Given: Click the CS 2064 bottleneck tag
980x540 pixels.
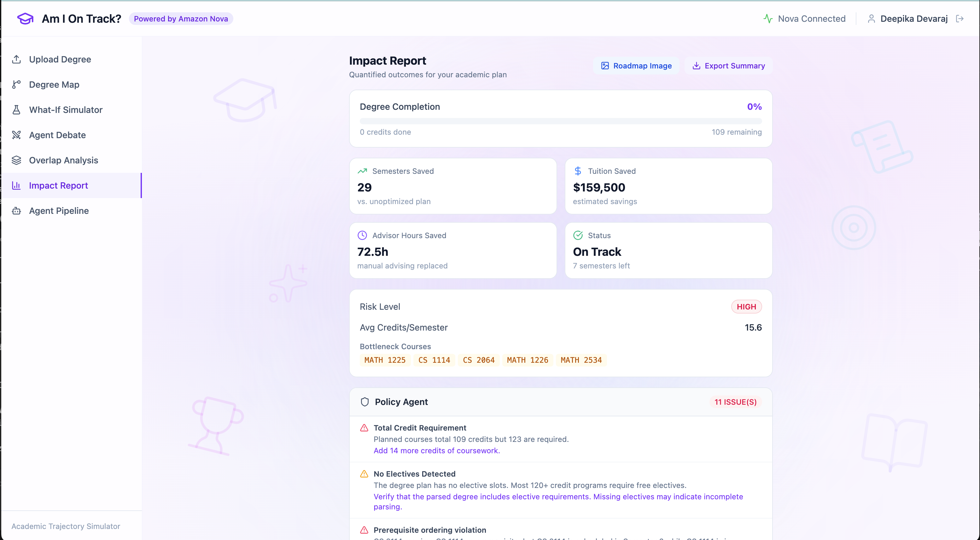Looking at the screenshot, I should point(478,360).
